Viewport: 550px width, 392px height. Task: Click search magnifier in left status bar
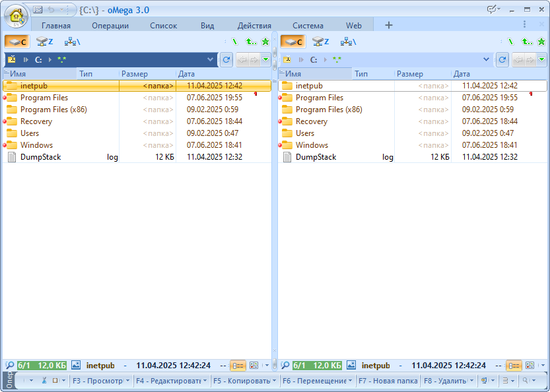pyautogui.click(x=9, y=366)
